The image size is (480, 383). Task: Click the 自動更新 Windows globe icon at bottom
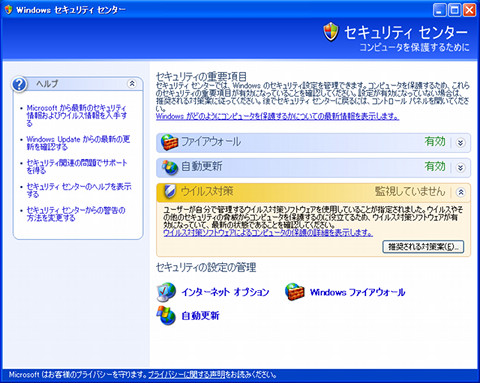tap(166, 316)
